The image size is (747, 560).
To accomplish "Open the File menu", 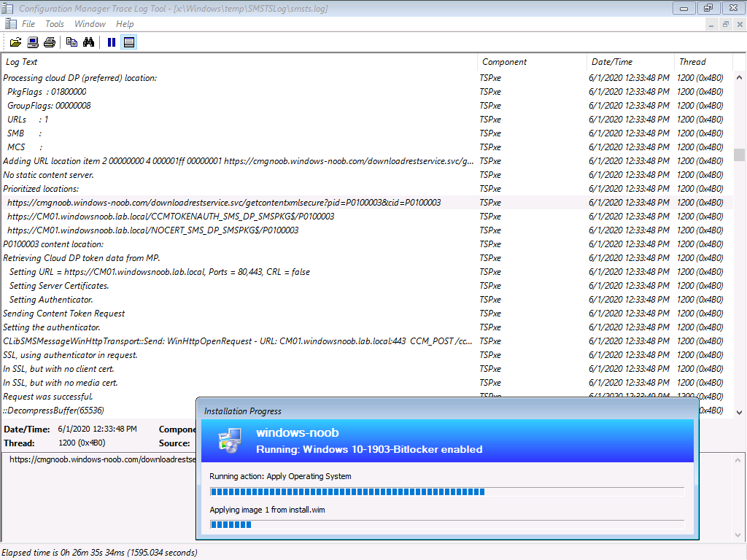I will click(28, 24).
